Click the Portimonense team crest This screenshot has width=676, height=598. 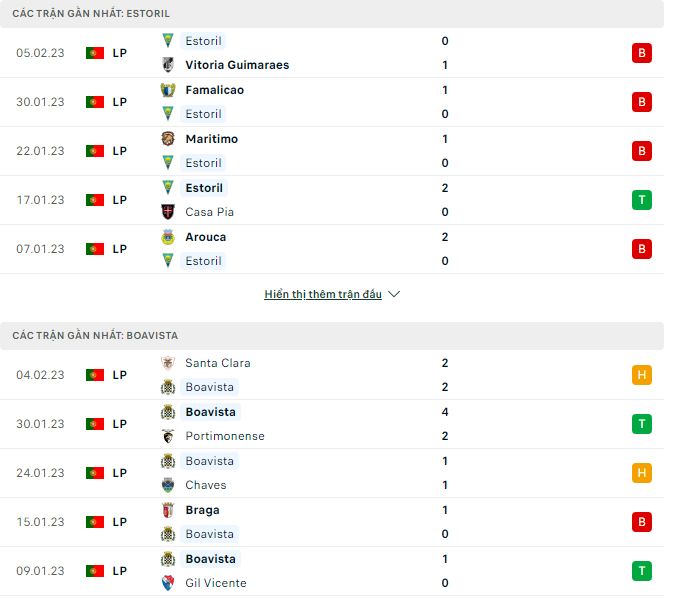168,436
